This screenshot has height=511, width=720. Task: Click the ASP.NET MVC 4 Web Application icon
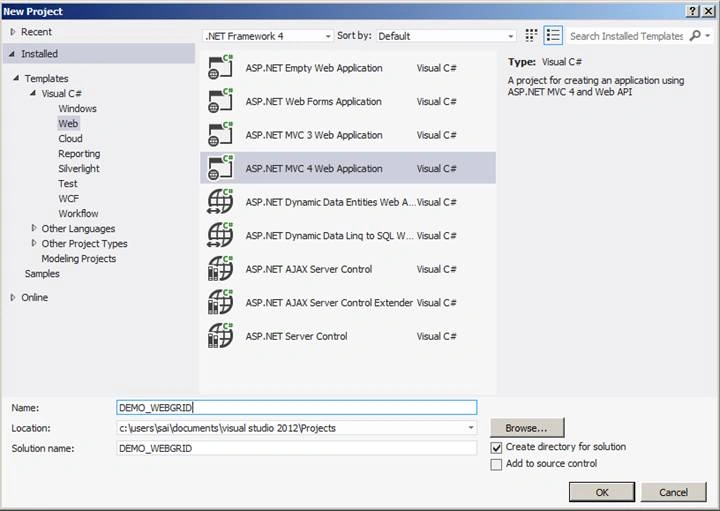[x=220, y=168]
